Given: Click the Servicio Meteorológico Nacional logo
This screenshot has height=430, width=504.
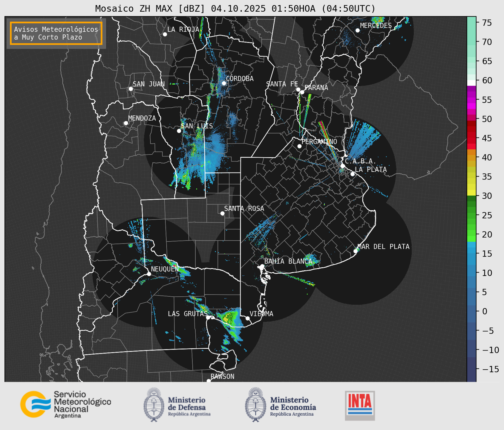Looking at the screenshot, I should pyautogui.click(x=65, y=404).
